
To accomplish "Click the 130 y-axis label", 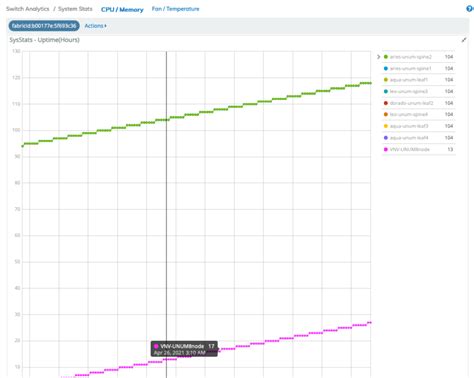I will pyautogui.click(x=16, y=51).
